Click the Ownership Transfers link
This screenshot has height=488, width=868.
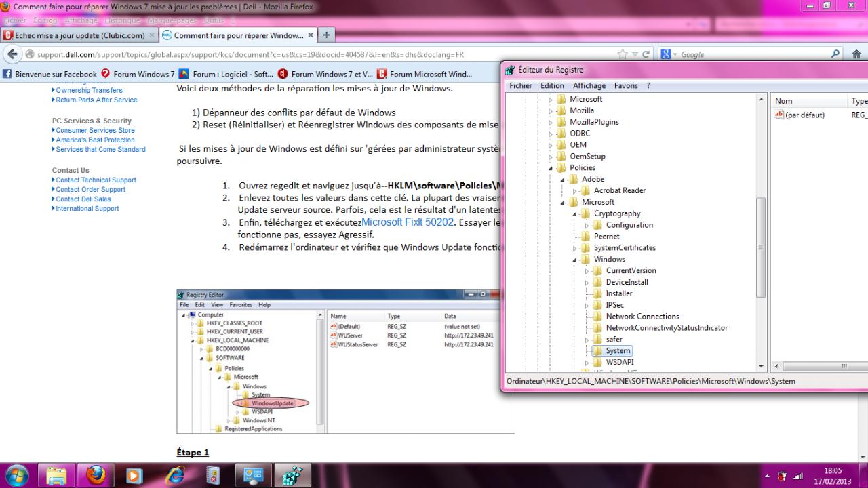tap(89, 90)
